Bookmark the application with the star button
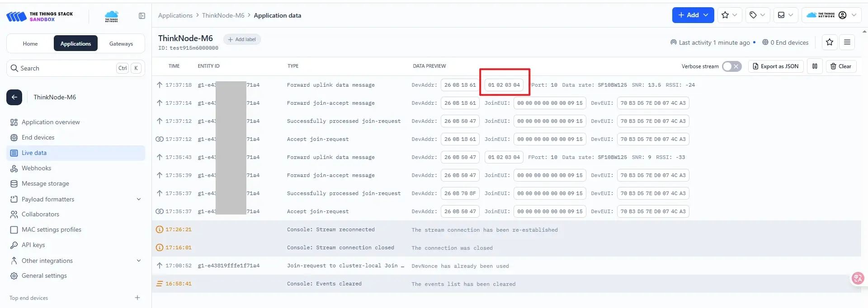This screenshot has height=308, width=868. click(x=829, y=42)
